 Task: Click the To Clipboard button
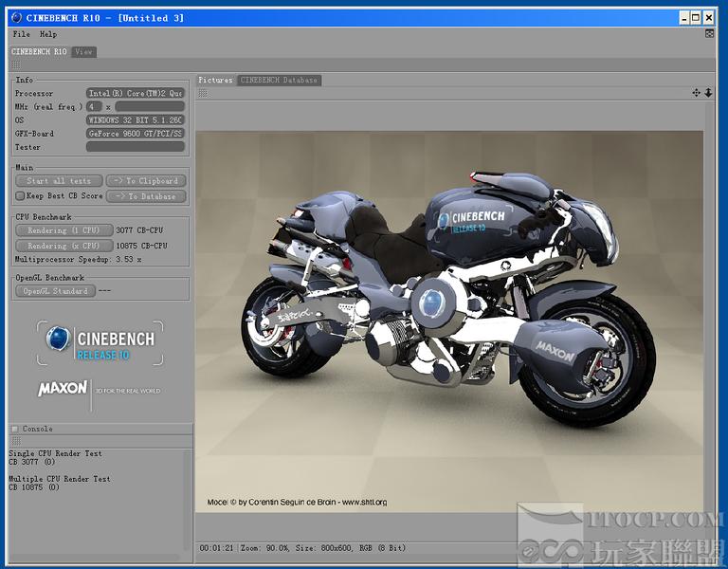click(x=146, y=181)
